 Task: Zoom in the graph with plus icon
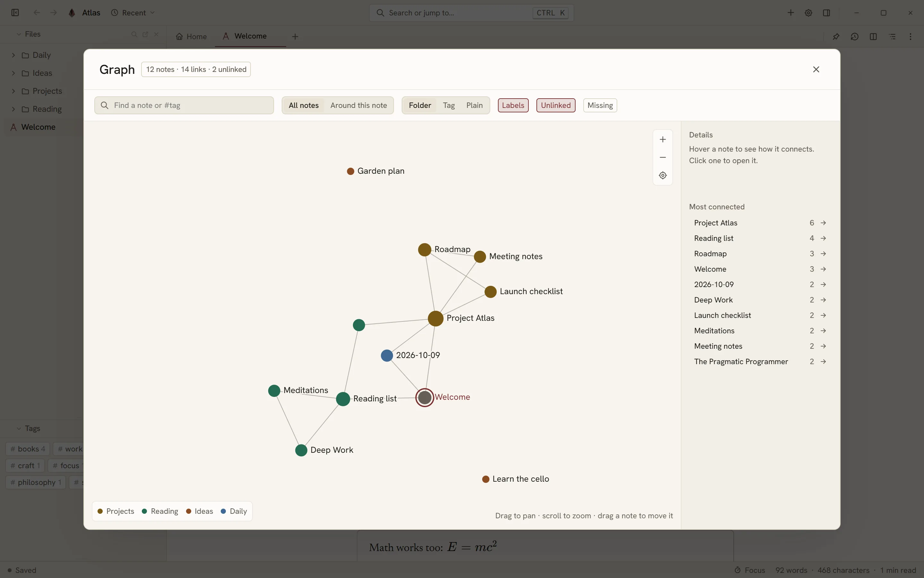(x=663, y=140)
